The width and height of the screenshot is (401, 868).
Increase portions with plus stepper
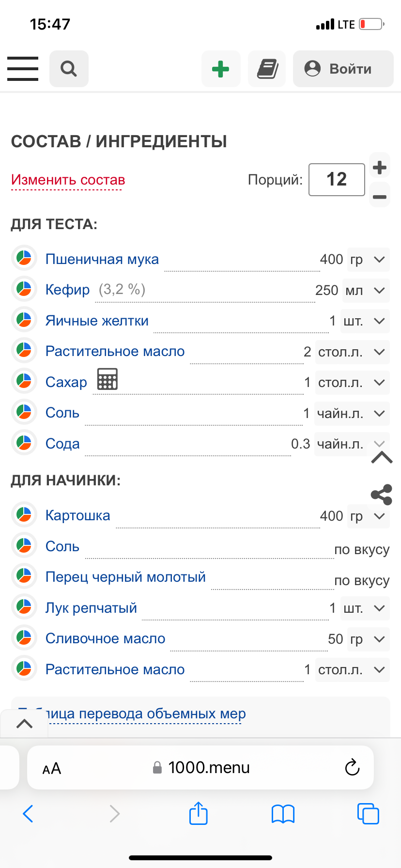coord(380,168)
